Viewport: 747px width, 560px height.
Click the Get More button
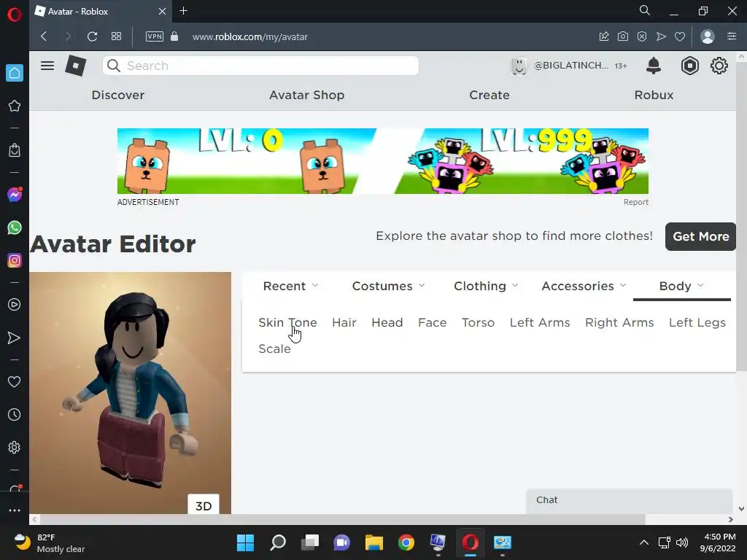coord(701,236)
